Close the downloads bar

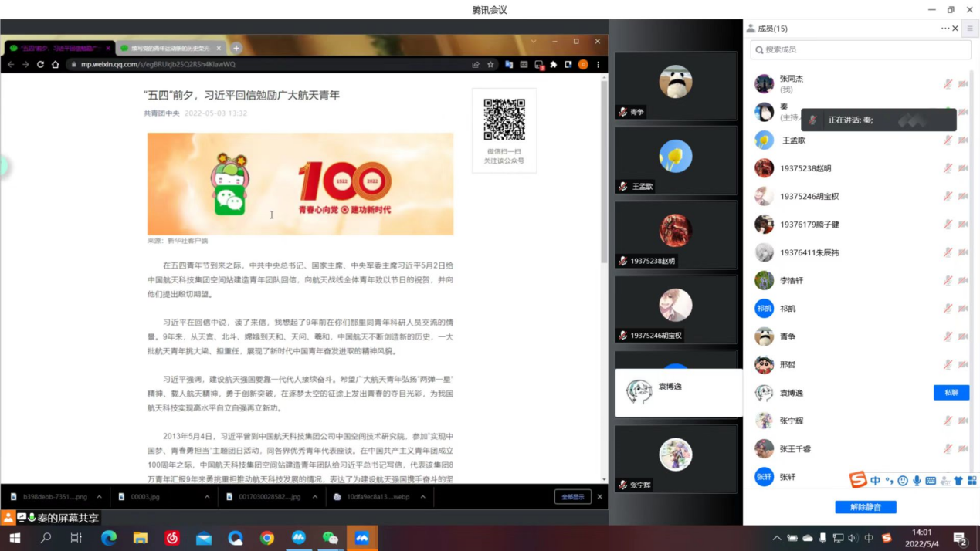coord(599,497)
